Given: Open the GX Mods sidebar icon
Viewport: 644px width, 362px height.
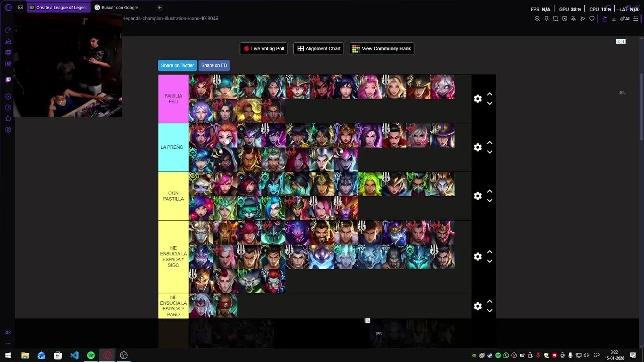Looking at the screenshot, I should point(8,53).
